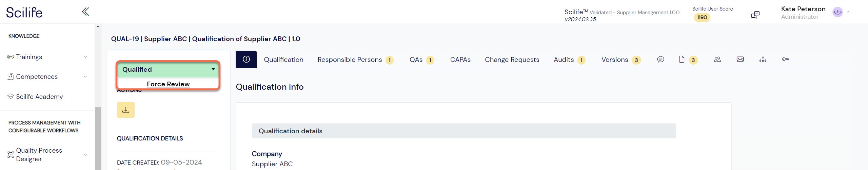Click the Force Review link
Image resolution: width=868 pixels, height=170 pixels.
click(x=168, y=84)
